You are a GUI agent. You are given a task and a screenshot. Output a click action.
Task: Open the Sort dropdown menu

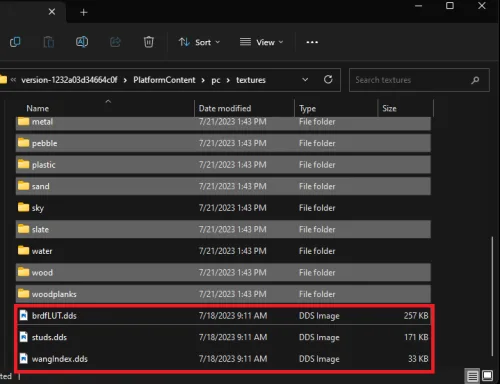[199, 42]
